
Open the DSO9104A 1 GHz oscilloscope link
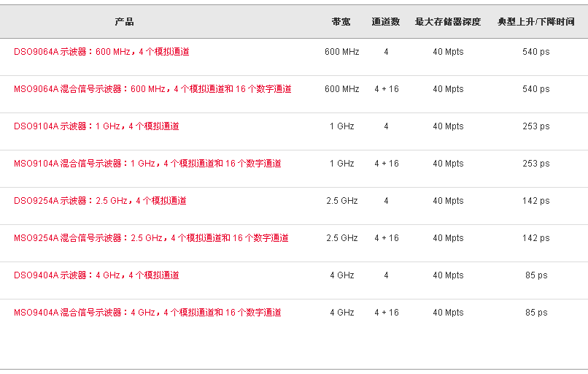pos(96,126)
